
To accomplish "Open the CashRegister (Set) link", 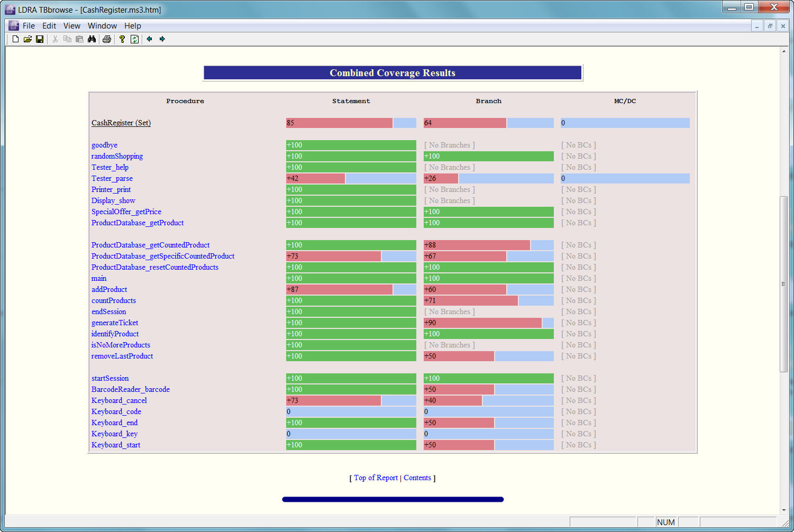I will (x=121, y=123).
